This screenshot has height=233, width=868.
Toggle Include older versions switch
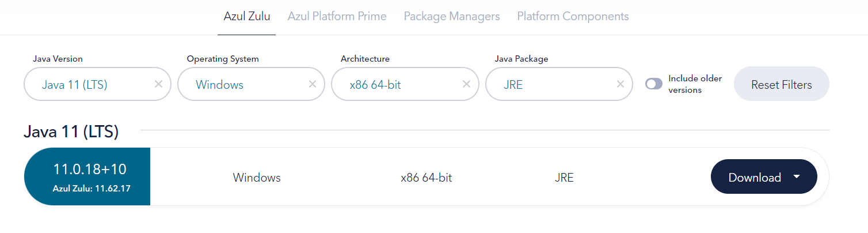click(654, 84)
